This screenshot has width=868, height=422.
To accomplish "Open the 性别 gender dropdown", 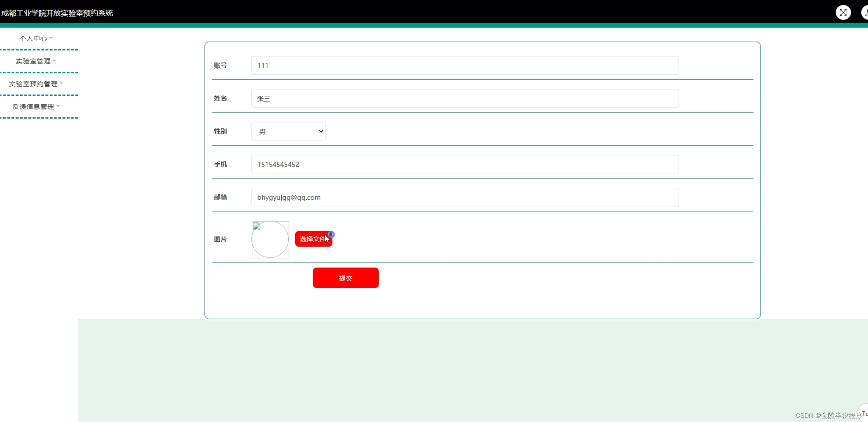I will (288, 131).
